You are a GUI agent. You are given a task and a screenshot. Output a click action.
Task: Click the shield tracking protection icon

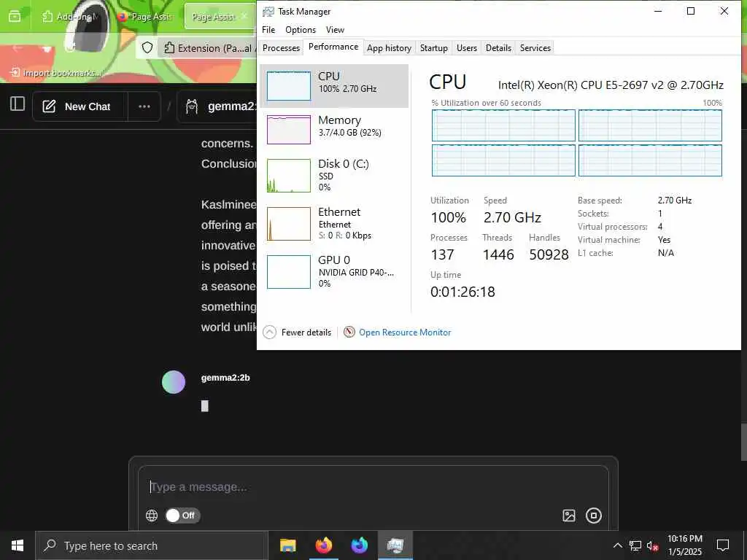click(147, 47)
